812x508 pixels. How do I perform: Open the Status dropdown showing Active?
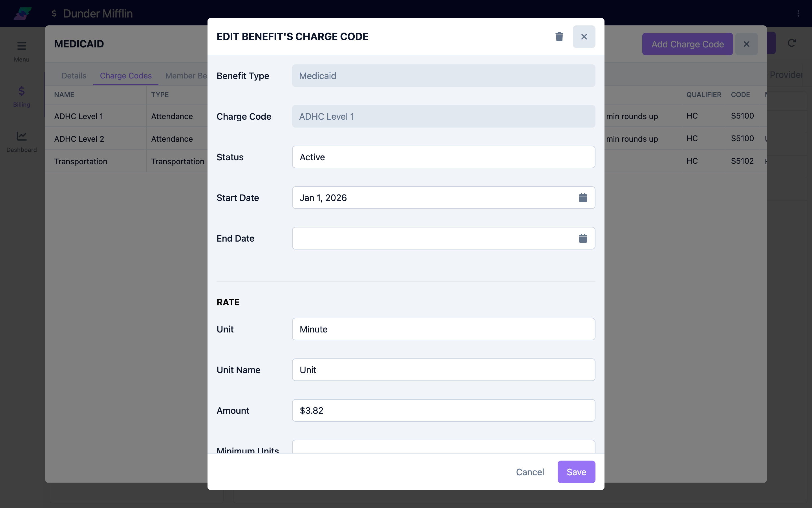point(443,157)
